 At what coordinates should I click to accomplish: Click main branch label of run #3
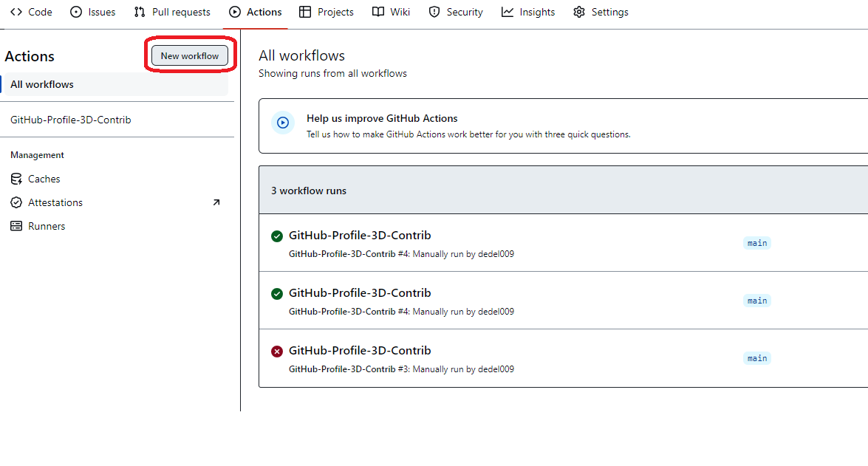point(757,358)
